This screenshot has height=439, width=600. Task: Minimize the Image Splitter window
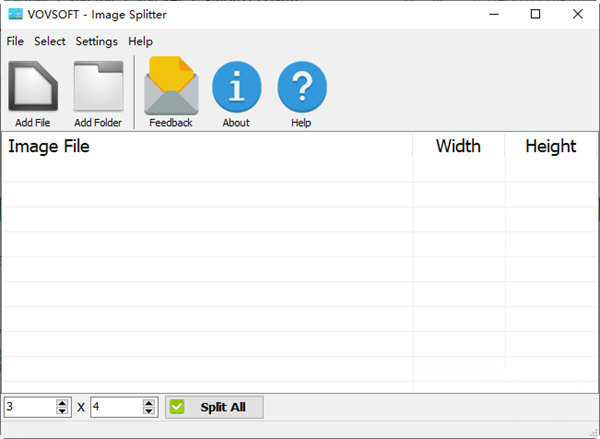(494, 14)
